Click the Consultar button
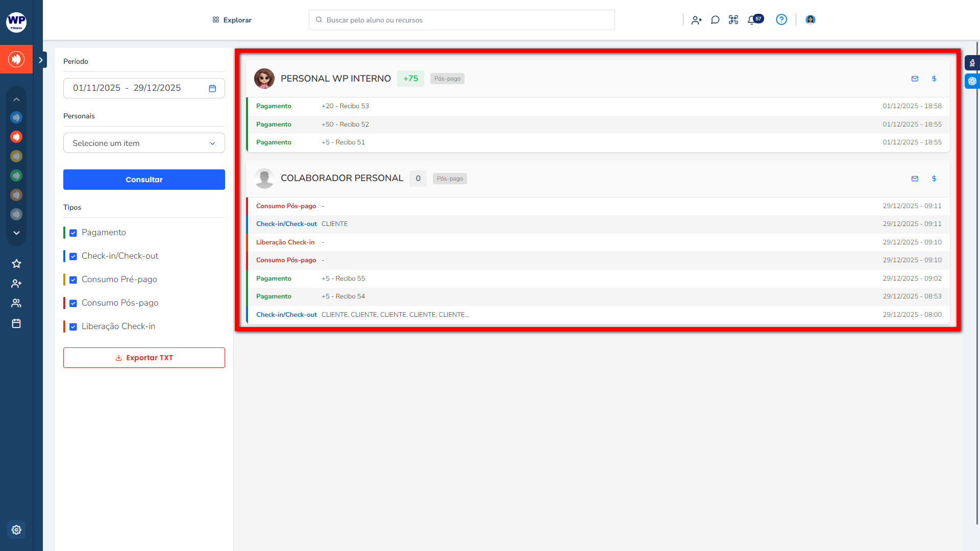The image size is (980, 551). click(x=144, y=180)
